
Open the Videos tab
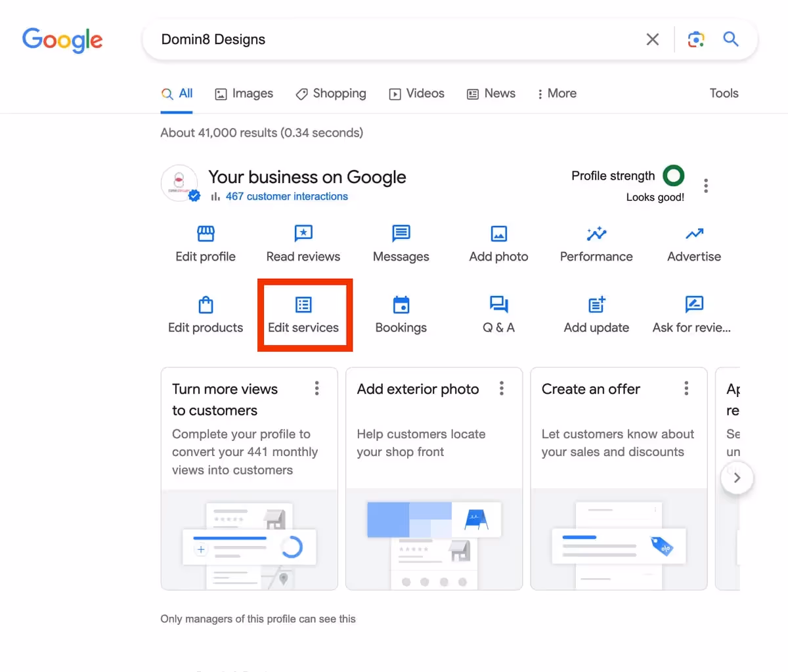(x=417, y=94)
